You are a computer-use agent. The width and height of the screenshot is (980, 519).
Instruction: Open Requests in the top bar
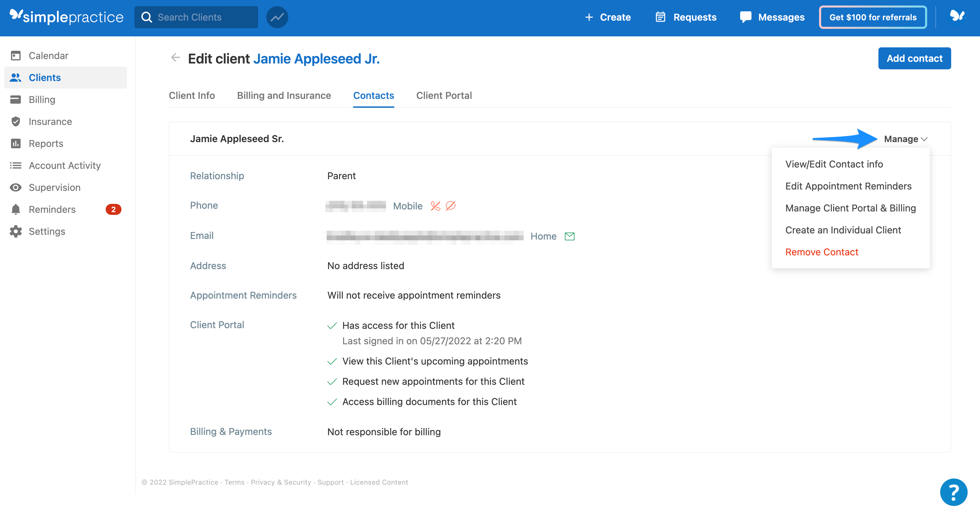686,17
